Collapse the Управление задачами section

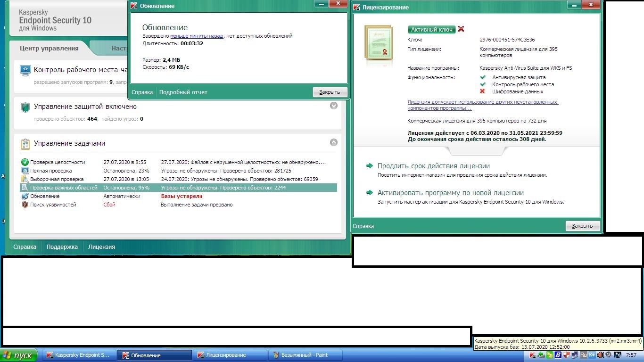click(x=334, y=142)
